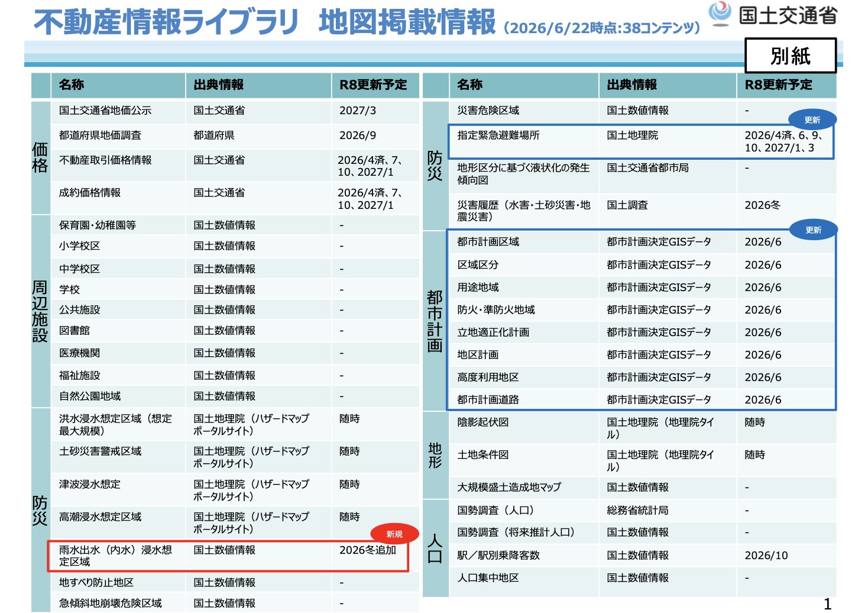Click 地形区分に基づく液状化の発生傾向図
Image resolution: width=868 pixels, height=613 pixels.
[523, 174]
